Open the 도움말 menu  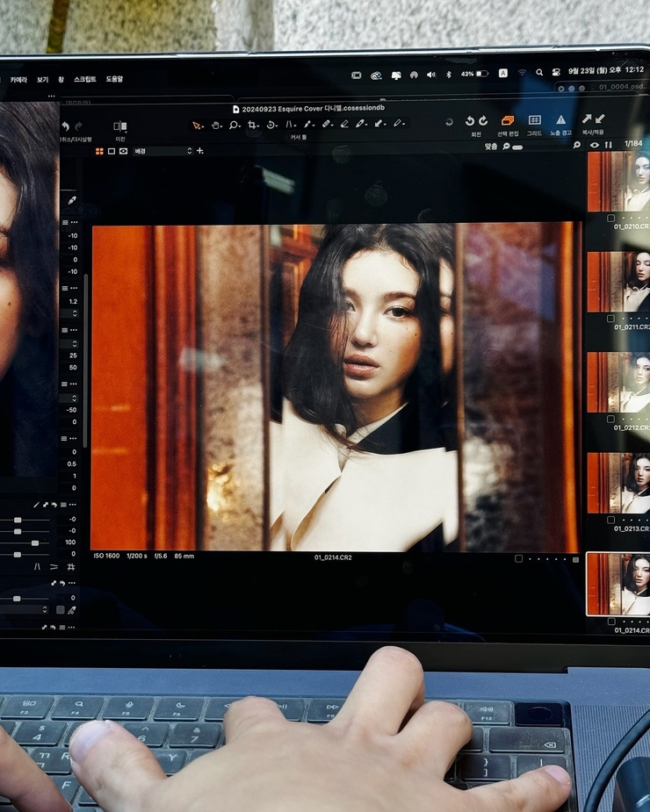coord(114,79)
